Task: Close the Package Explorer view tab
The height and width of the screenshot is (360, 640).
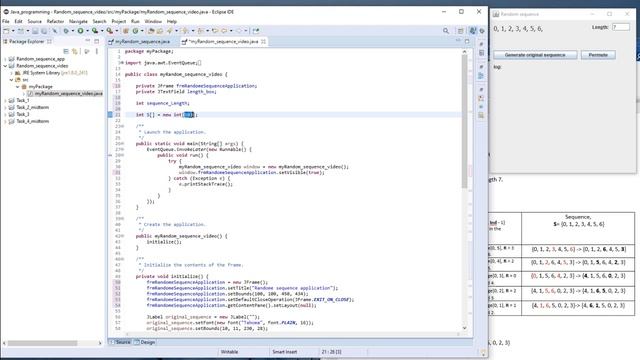Action: [x=49, y=41]
